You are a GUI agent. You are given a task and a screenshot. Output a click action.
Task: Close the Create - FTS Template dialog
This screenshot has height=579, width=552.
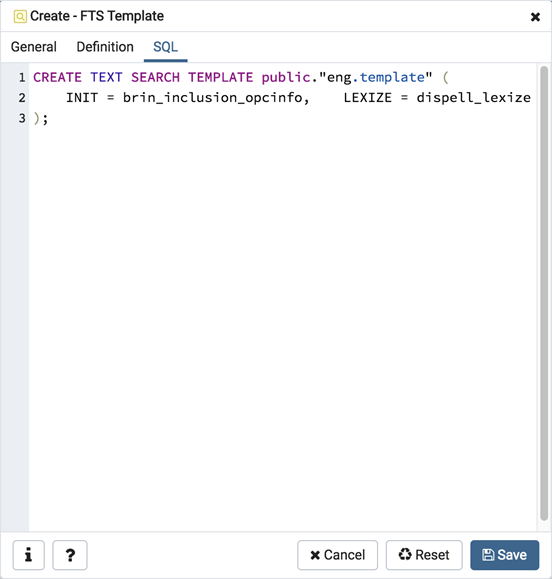click(535, 17)
